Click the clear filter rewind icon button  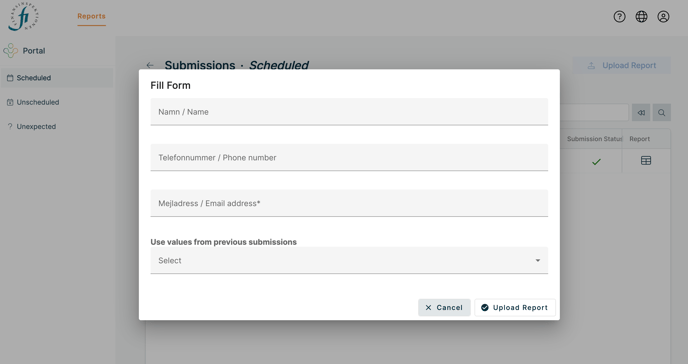click(x=641, y=113)
